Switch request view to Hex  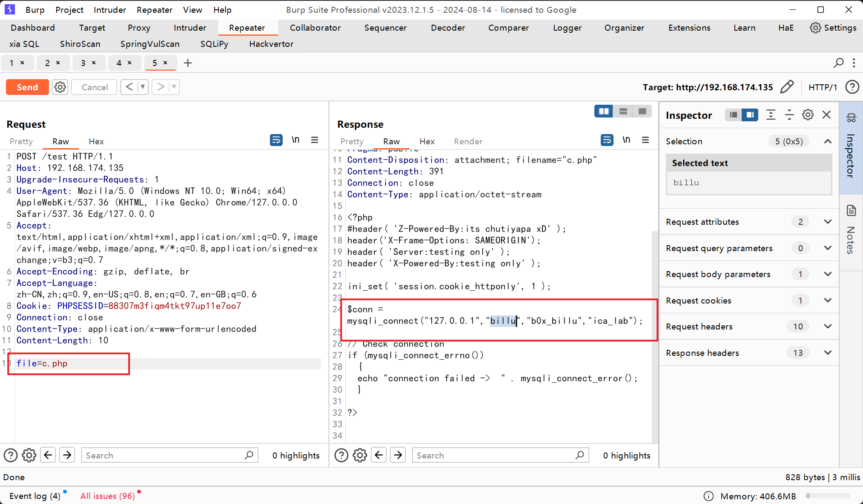tap(96, 141)
